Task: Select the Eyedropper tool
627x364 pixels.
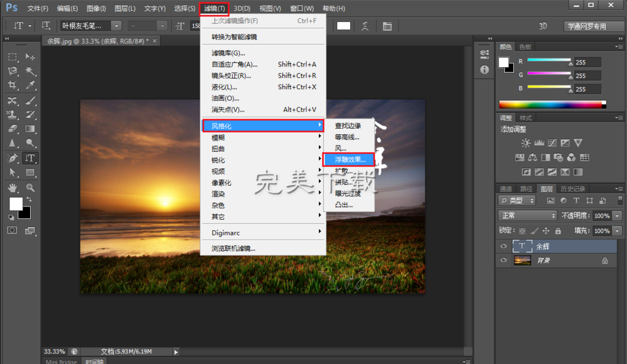Action: tap(30, 85)
